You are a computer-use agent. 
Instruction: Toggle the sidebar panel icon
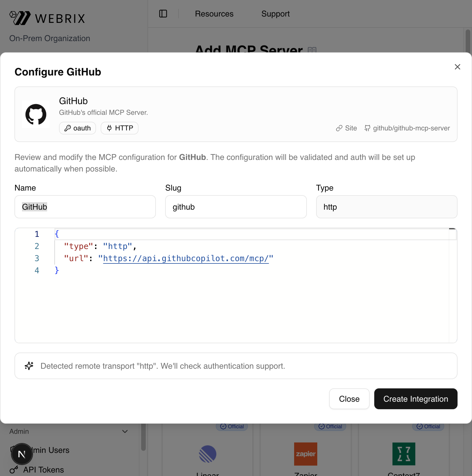click(x=163, y=14)
